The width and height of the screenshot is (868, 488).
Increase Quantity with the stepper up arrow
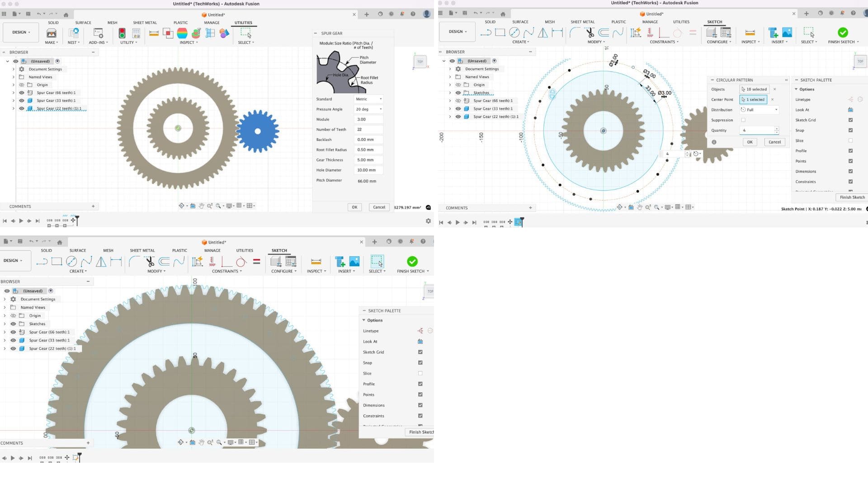point(776,128)
